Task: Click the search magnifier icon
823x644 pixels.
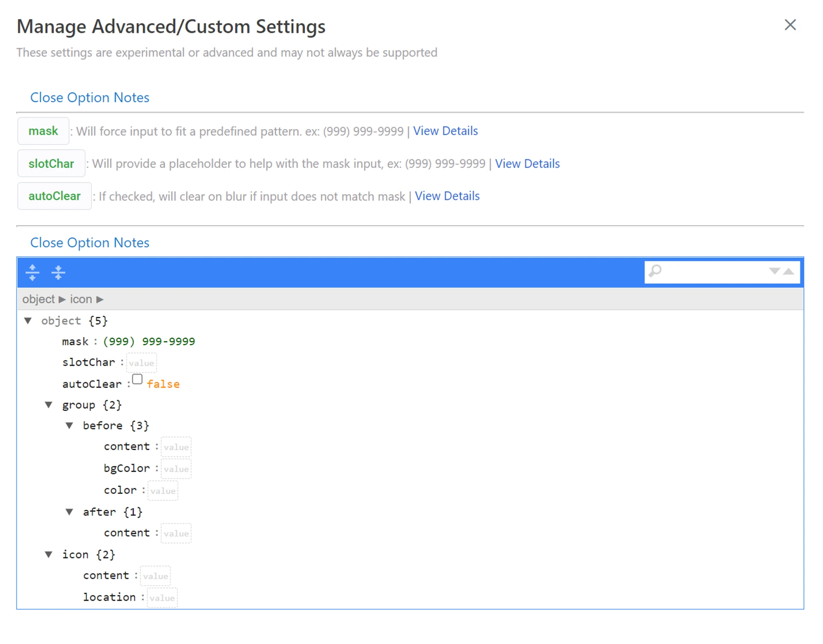Action: point(655,271)
